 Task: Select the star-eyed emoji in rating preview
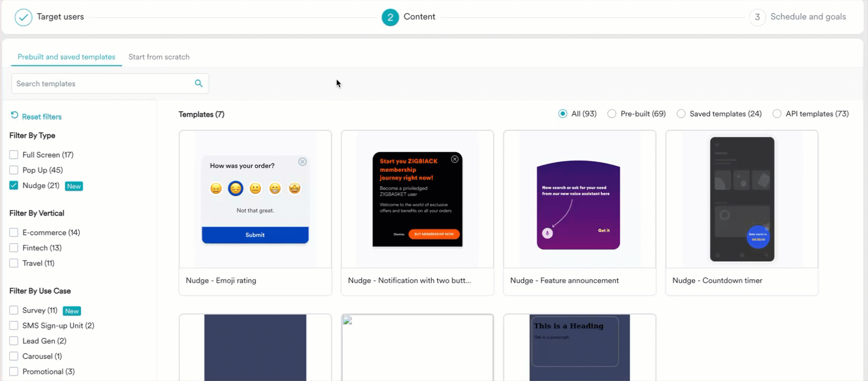tap(295, 188)
